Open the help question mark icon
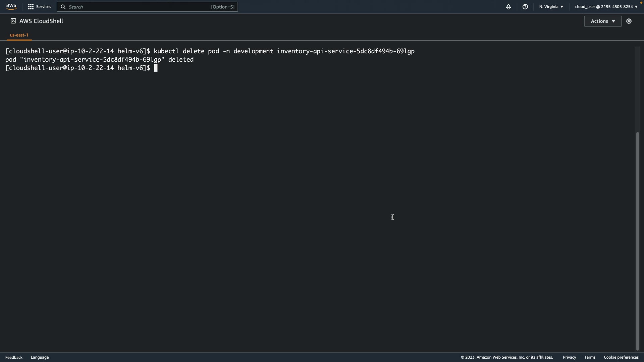 coord(525,7)
